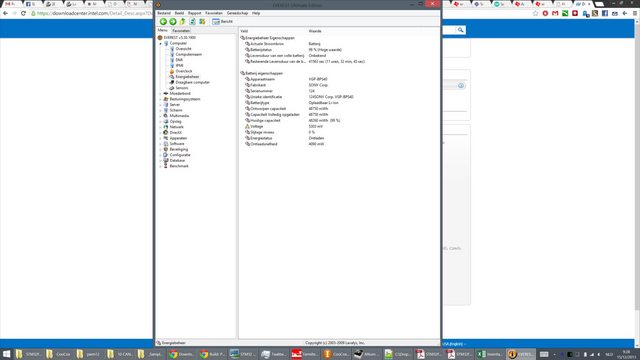Click the search magnifier on the Intel page
This screenshot has height=360, width=640.
(460, 30)
